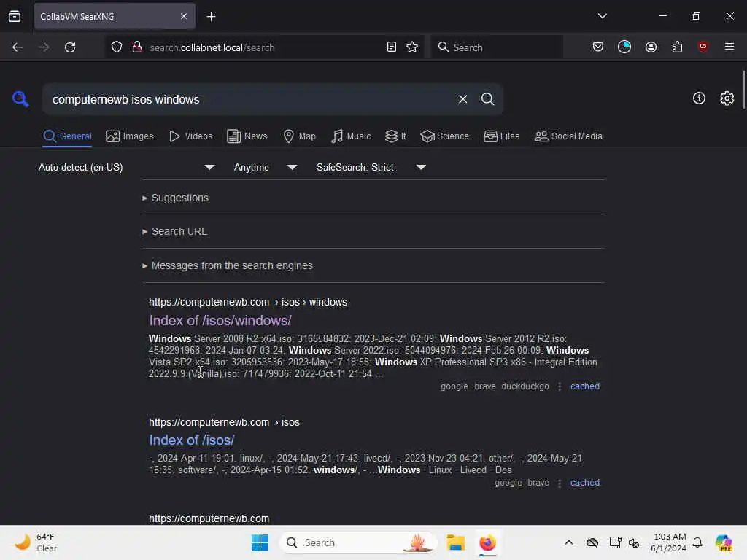Bookmark this page with the star icon

pos(412,47)
